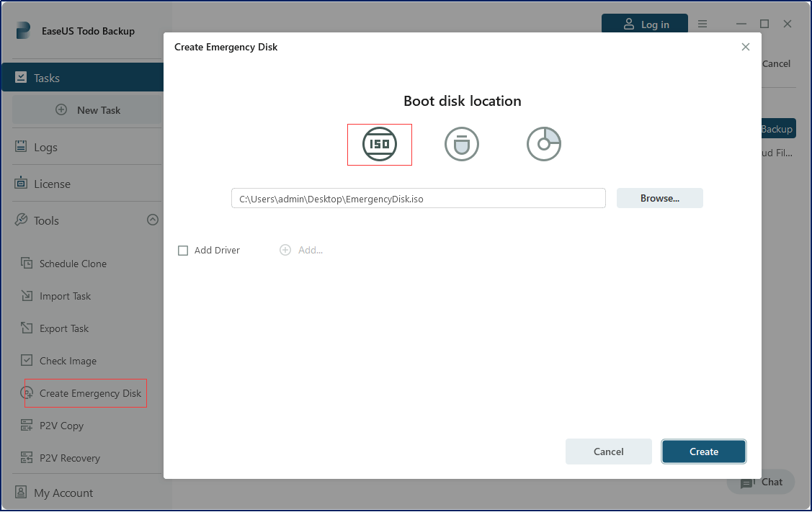Choose the CD/DVD boot disk icon
The width and height of the screenshot is (812, 512).
(x=544, y=144)
